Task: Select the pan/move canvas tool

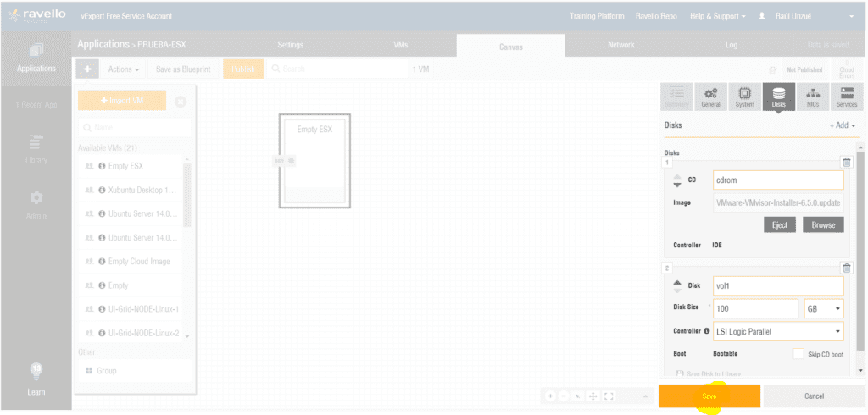Action: [593, 396]
